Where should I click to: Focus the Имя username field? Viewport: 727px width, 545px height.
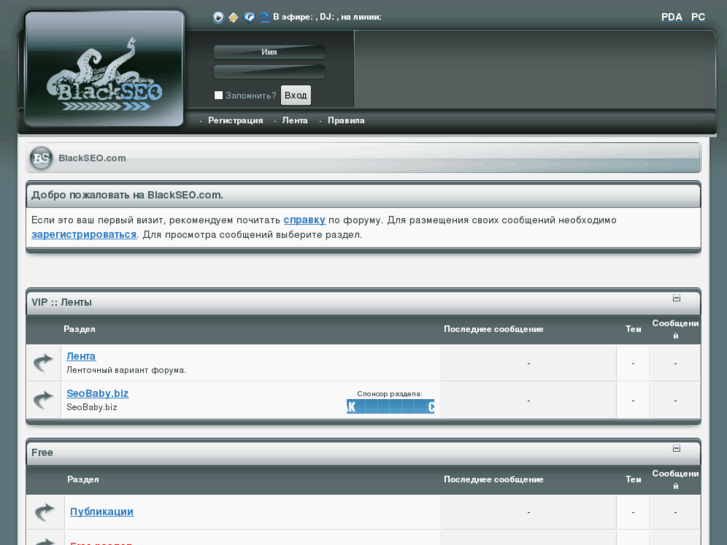[269, 52]
